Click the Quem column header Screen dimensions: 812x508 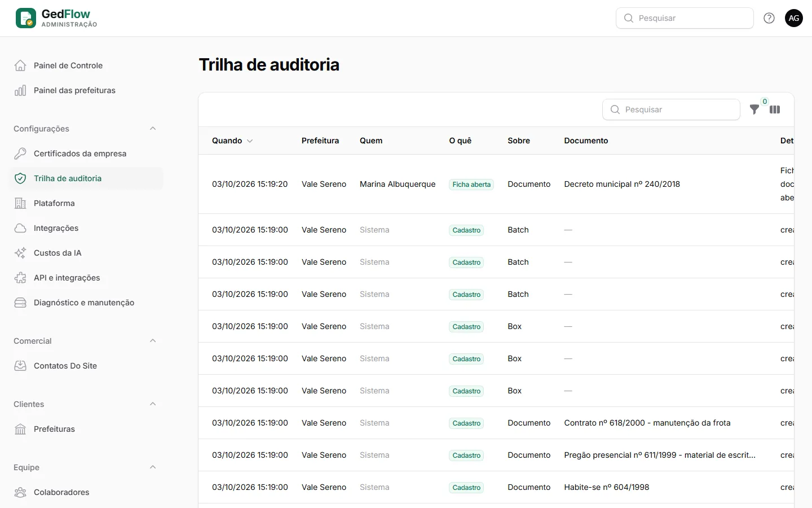point(371,141)
